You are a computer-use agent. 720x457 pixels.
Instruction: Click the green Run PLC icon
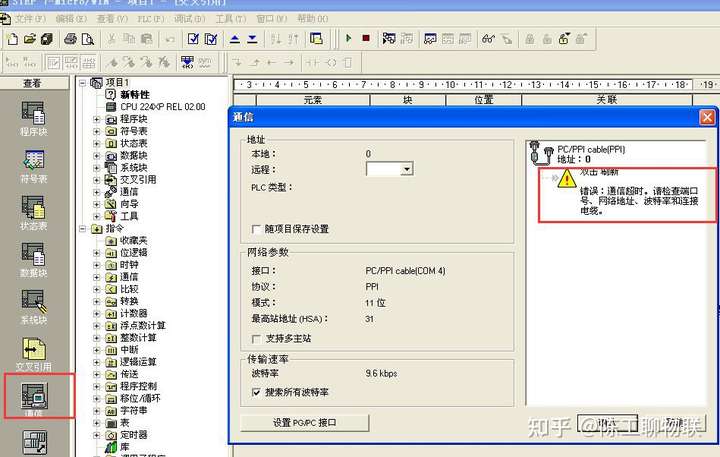349,38
